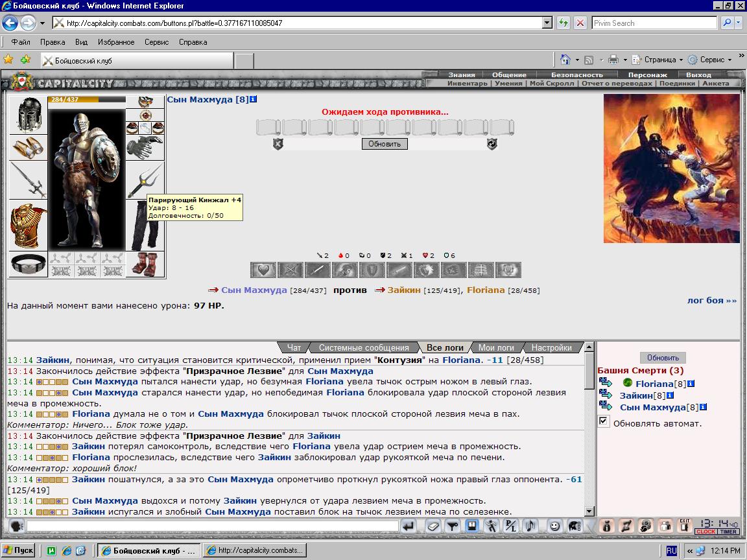This screenshot has height=560, width=747.
Task: Use the shield combat technique
Action: click(x=372, y=270)
